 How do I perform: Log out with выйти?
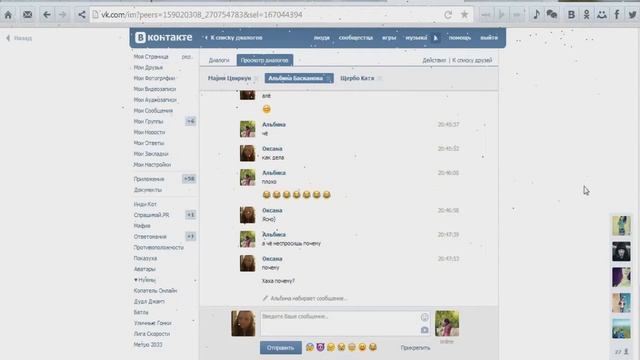pyautogui.click(x=489, y=38)
